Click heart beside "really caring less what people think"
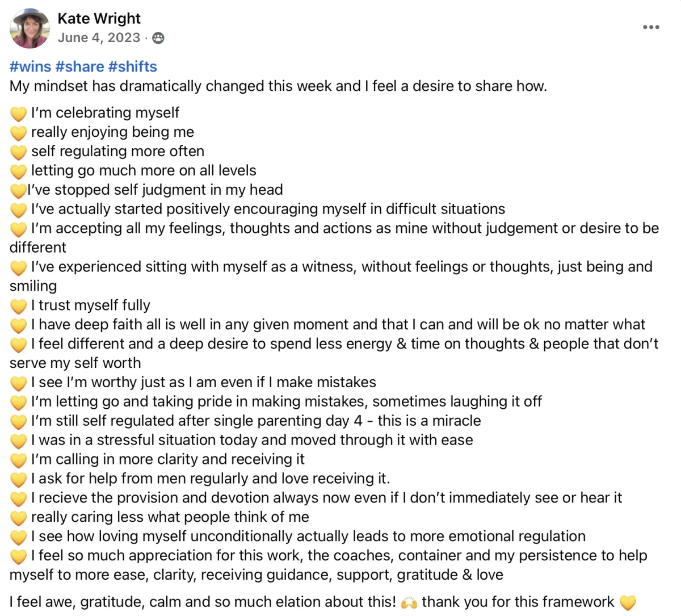 pyautogui.click(x=18, y=518)
